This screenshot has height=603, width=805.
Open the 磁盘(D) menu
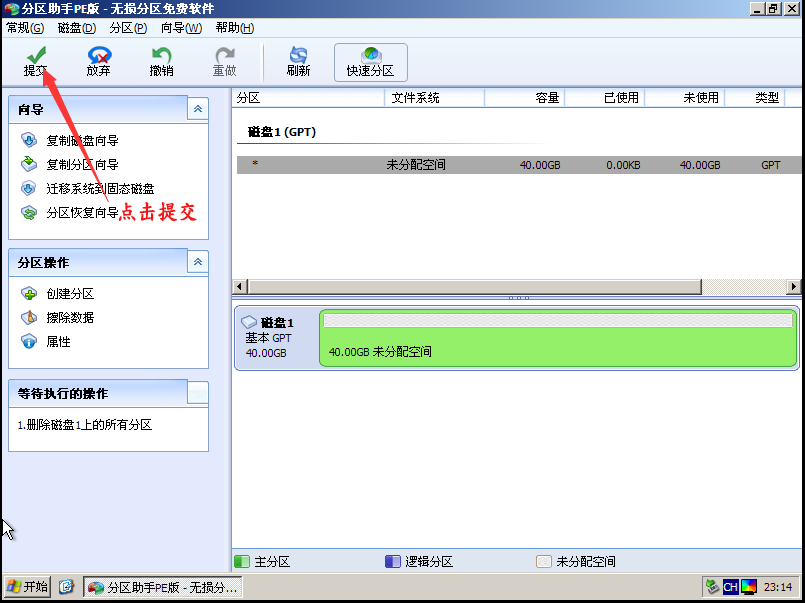[x=77, y=28]
